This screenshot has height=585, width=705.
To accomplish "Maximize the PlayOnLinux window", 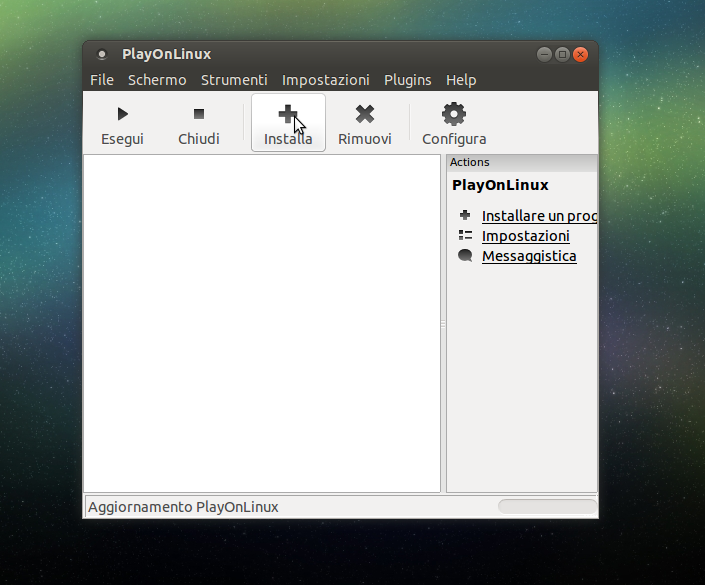I will click(562, 54).
